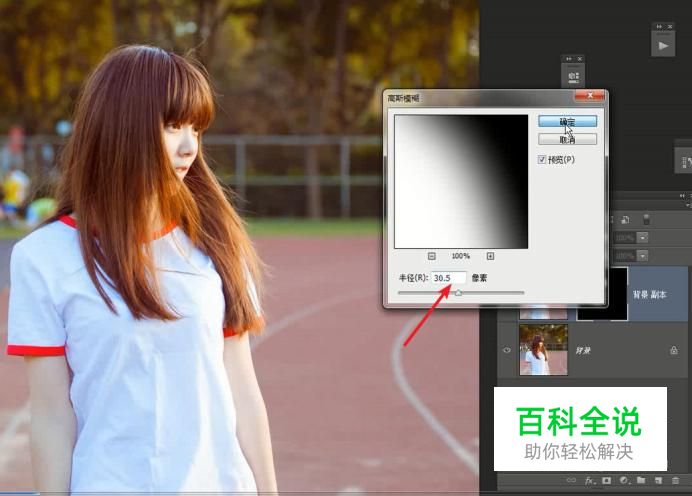Create a new layer using the page icon

tap(658, 480)
